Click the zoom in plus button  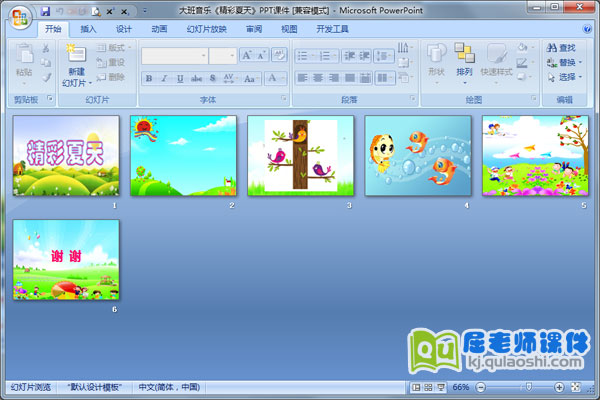(x=557, y=387)
